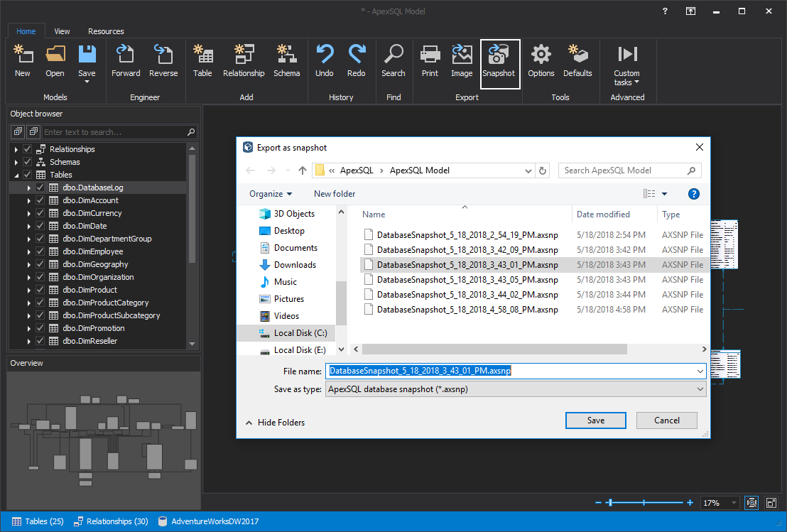Sort files by Date modified column
The width and height of the screenshot is (787, 532).
(603, 215)
